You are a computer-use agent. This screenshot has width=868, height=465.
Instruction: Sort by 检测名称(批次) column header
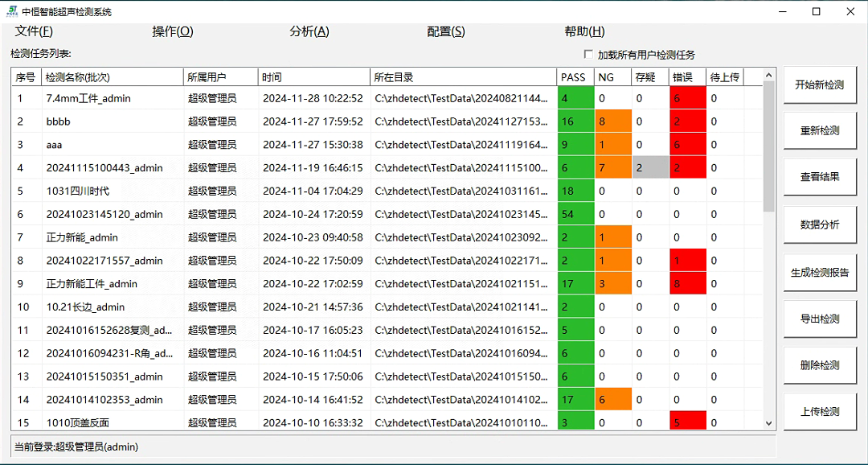pyautogui.click(x=113, y=77)
